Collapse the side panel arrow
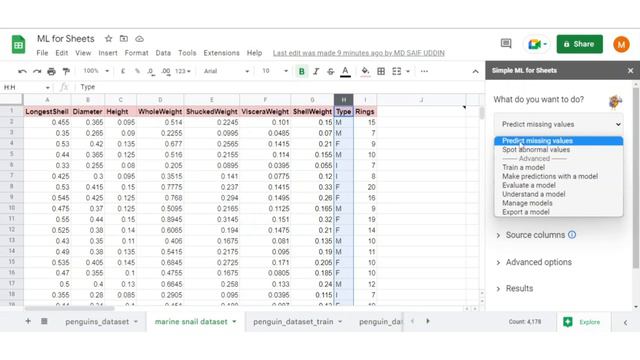The height and width of the screenshot is (360, 640). pos(625,322)
